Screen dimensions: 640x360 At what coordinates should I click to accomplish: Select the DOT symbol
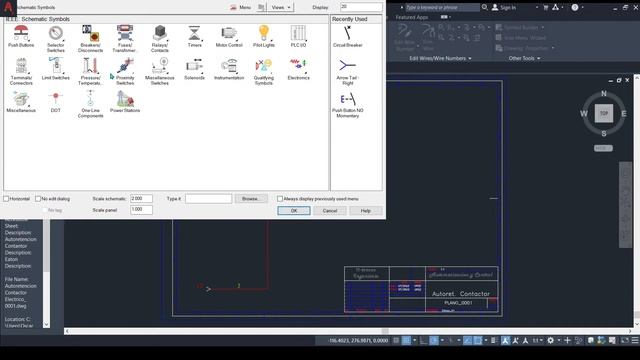[56, 102]
